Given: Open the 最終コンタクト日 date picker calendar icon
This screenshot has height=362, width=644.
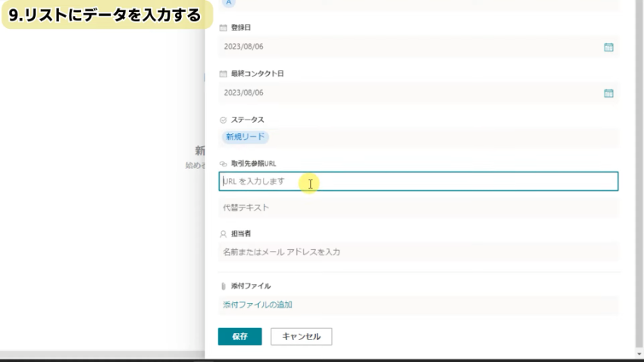Looking at the screenshot, I should click(x=608, y=93).
